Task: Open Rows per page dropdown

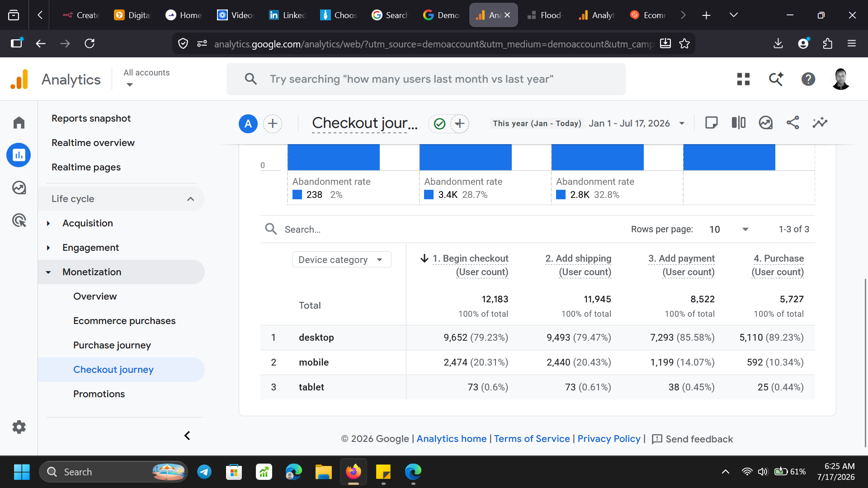Action: [x=729, y=229]
